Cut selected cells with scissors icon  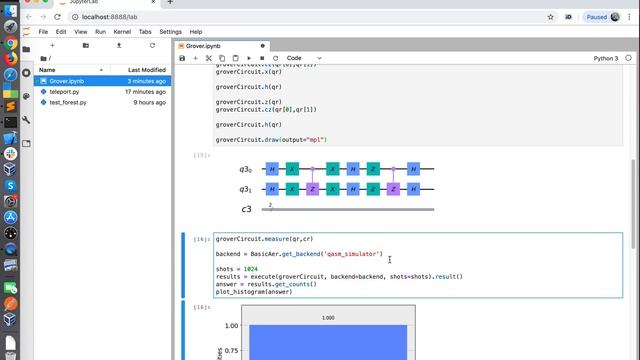coord(209,58)
